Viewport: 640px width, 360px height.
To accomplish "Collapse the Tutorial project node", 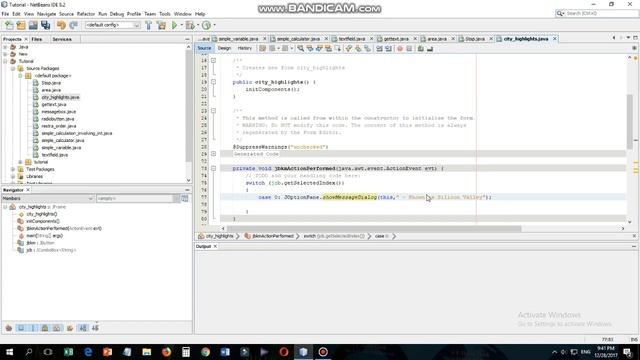I will point(5,61).
